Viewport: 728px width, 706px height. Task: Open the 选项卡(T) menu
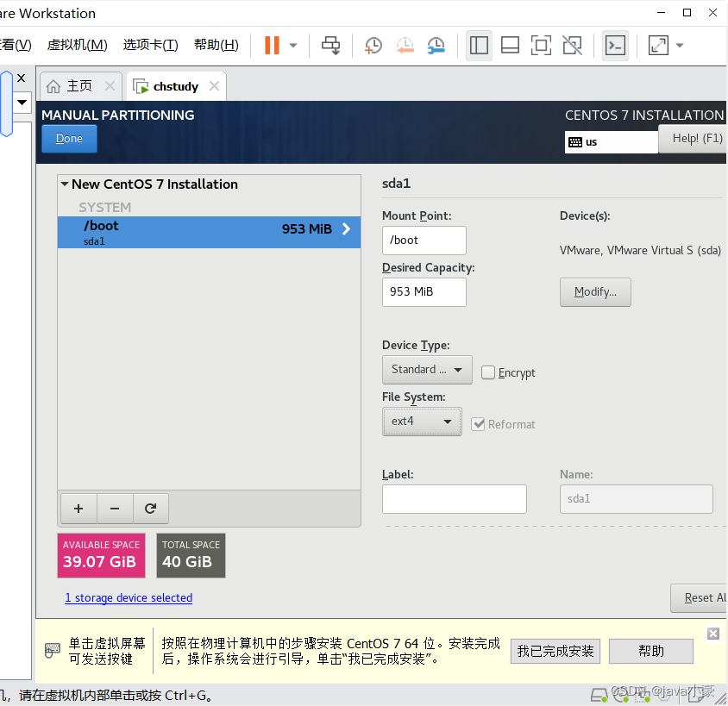click(x=150, y=45)
